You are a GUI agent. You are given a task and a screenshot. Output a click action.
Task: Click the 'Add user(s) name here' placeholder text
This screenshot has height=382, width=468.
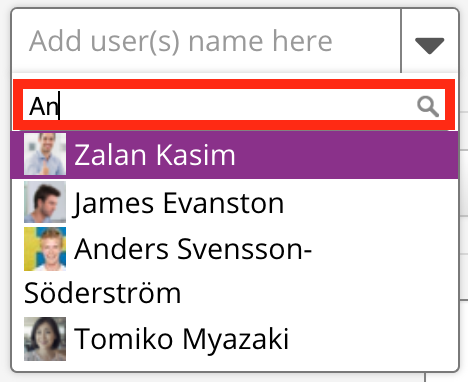(181, 41)
